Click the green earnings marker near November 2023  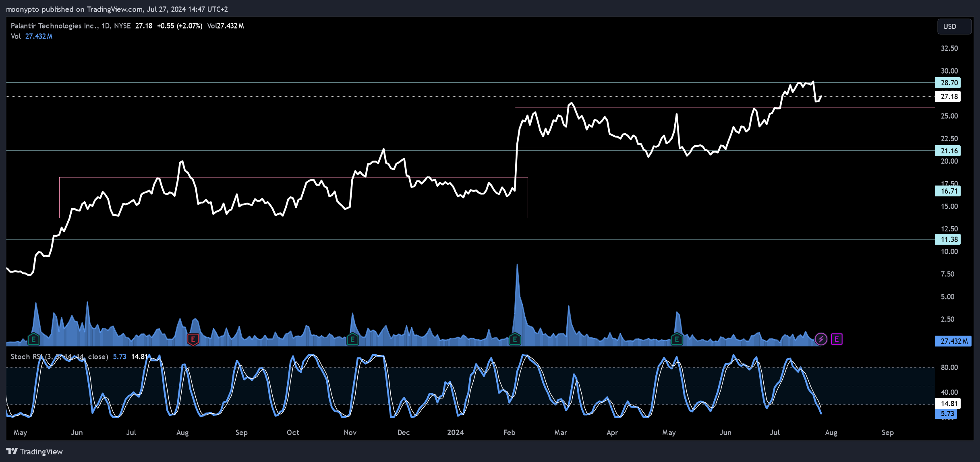click(x=352, y=339)
